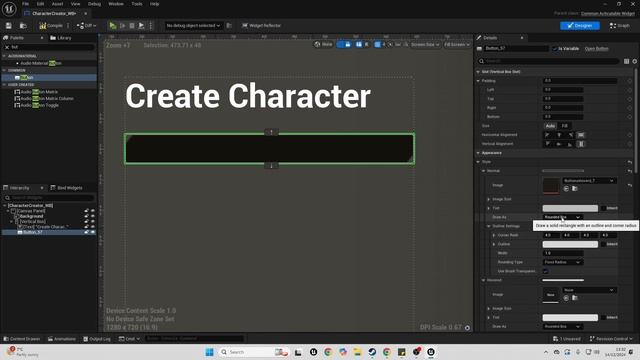This screenshot has width=640, height=360.
Task: Set Size to Fill
Action: coord(564,126)
